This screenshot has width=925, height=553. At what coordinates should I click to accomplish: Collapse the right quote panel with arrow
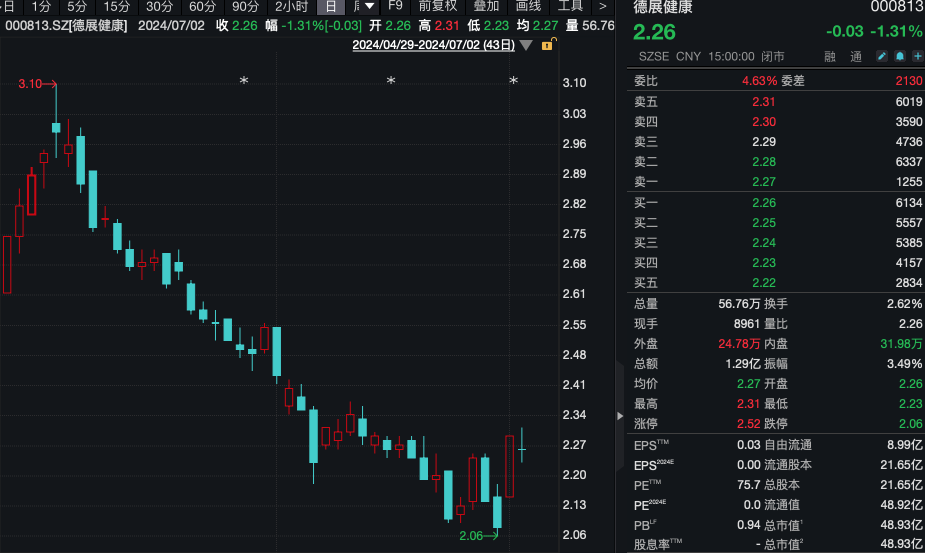tap(621, 413)
